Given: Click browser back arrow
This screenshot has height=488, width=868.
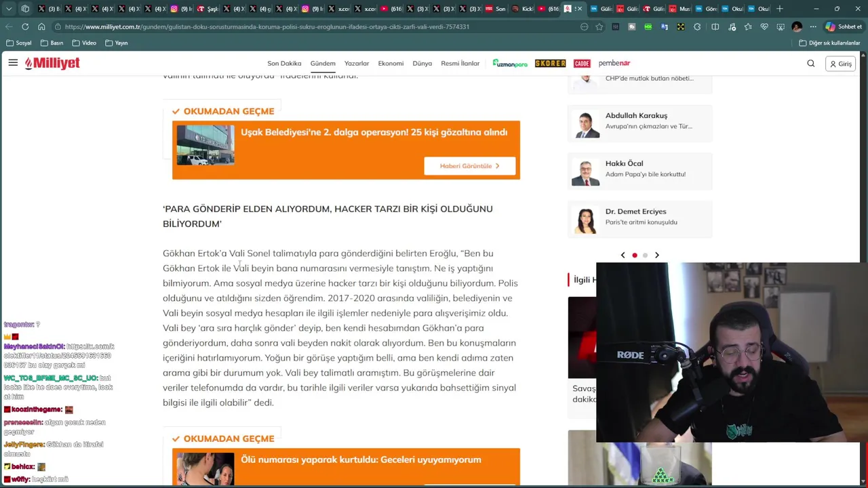Looking at the screenshot, I should click(9, 26).
